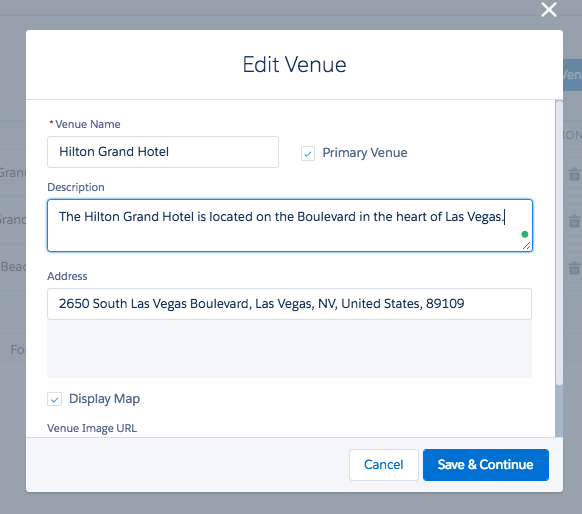The image size is (582, 514).
Task: Click the Venue Name input field
Action: click(x=163, y=152)
